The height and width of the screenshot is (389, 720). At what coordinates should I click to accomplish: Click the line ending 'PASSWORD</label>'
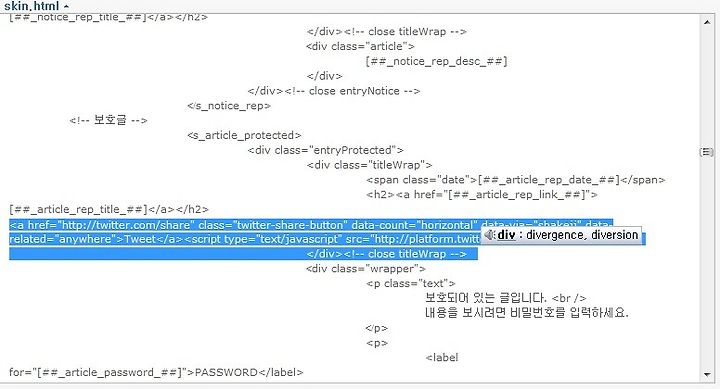[156, 372]
